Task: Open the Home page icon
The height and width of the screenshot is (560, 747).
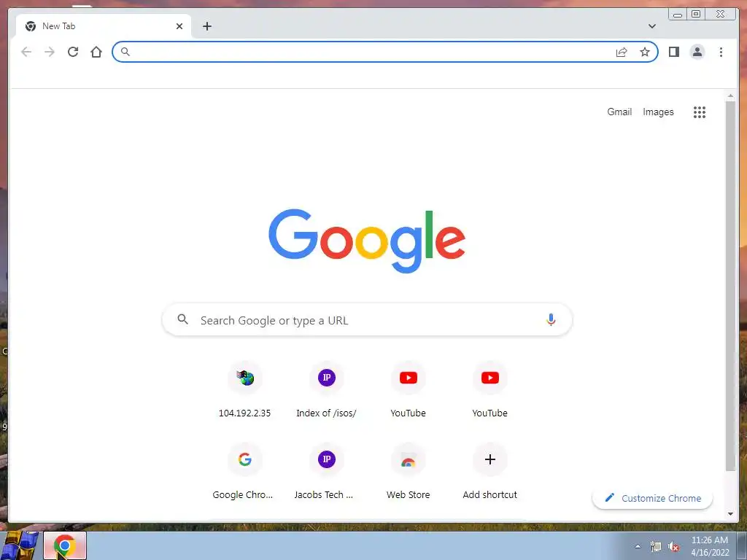Action: pyautogui.click(x=96, y=52)
